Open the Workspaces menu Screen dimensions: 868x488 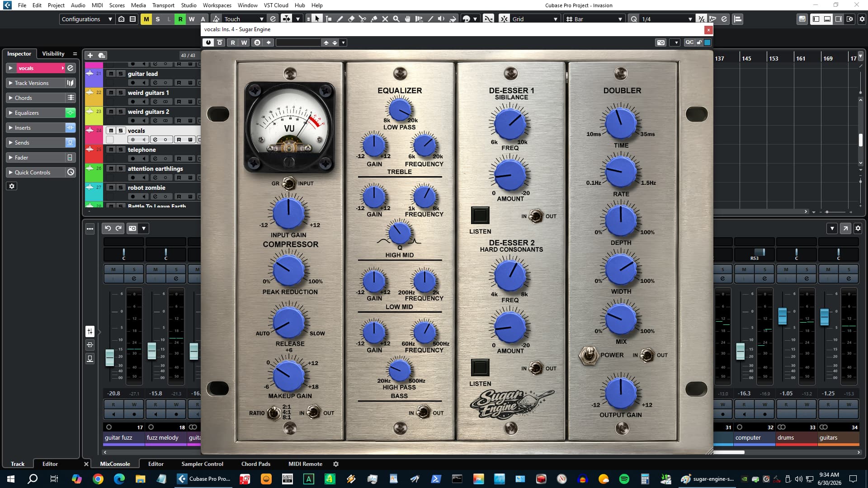coord(217,5)
